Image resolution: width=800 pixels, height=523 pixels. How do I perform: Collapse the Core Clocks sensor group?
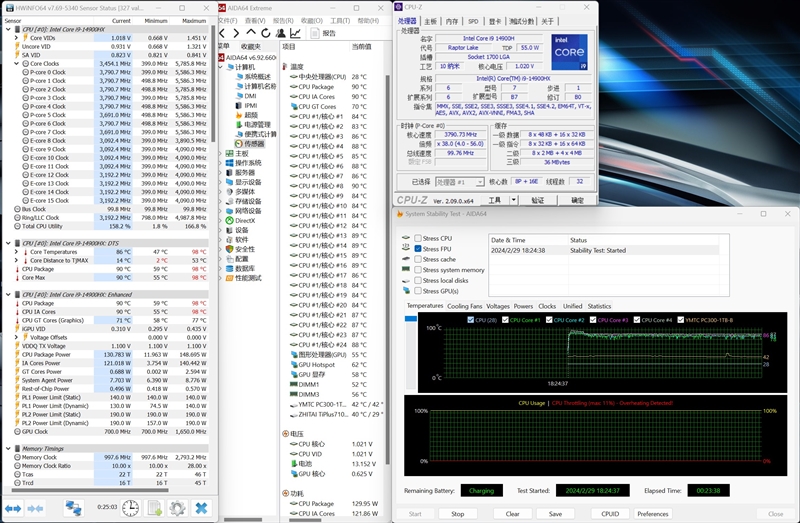coord(14,63)
